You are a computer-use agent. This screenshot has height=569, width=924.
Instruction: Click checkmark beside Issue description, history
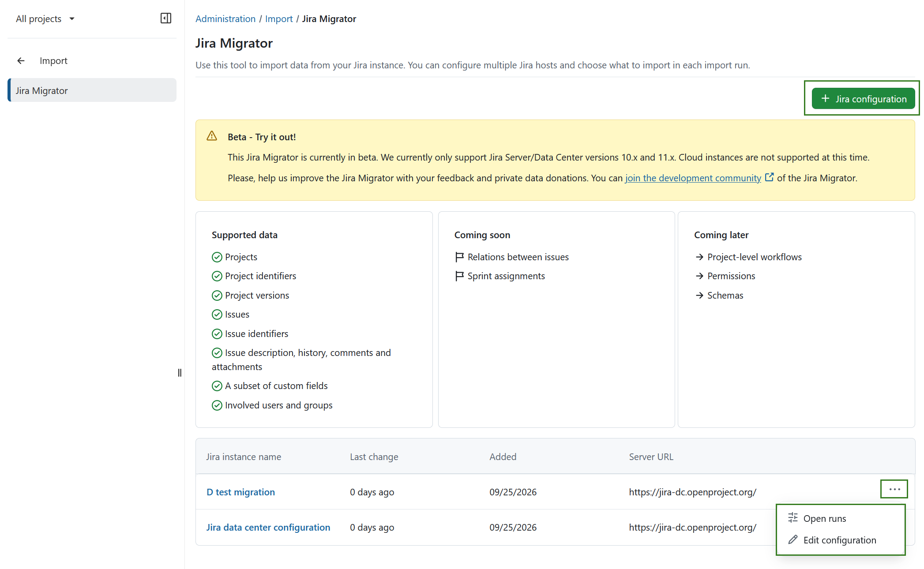[217, 353]
